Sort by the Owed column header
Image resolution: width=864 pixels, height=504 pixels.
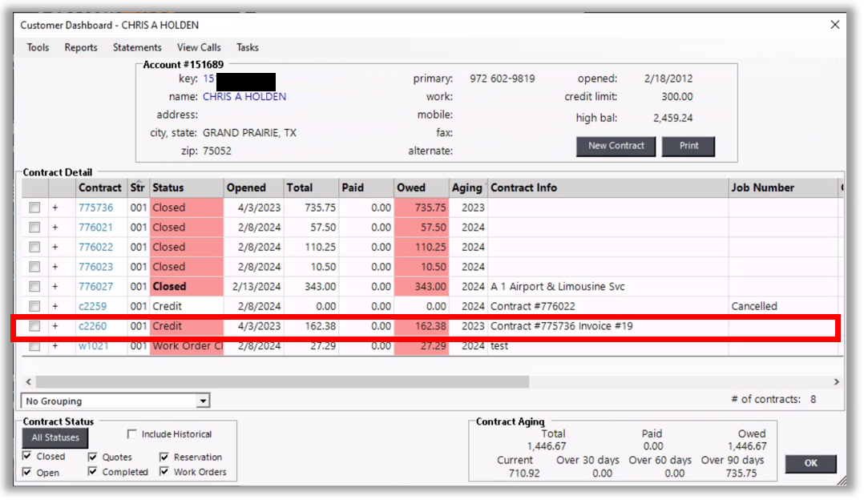click(411, 187)
